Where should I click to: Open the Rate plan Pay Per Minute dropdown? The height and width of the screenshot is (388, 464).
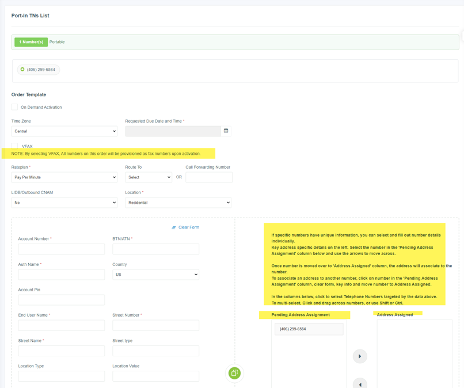(x=64, y=177)
